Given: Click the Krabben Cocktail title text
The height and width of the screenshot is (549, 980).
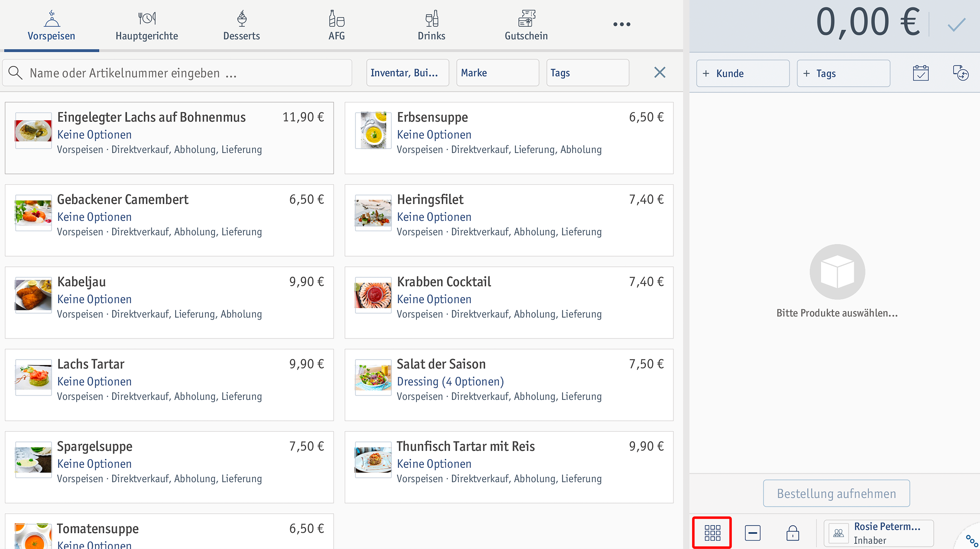Looking at the screenshot, I should tap(444, 282).
